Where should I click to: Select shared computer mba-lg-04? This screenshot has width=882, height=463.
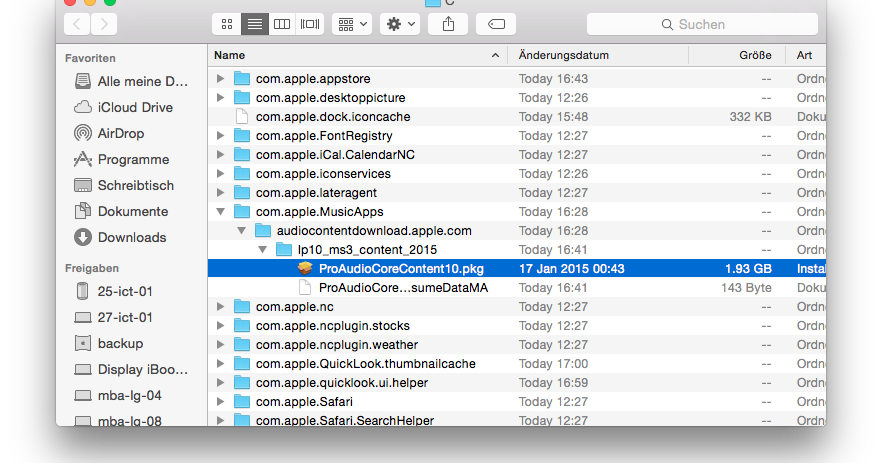point(119,395)
